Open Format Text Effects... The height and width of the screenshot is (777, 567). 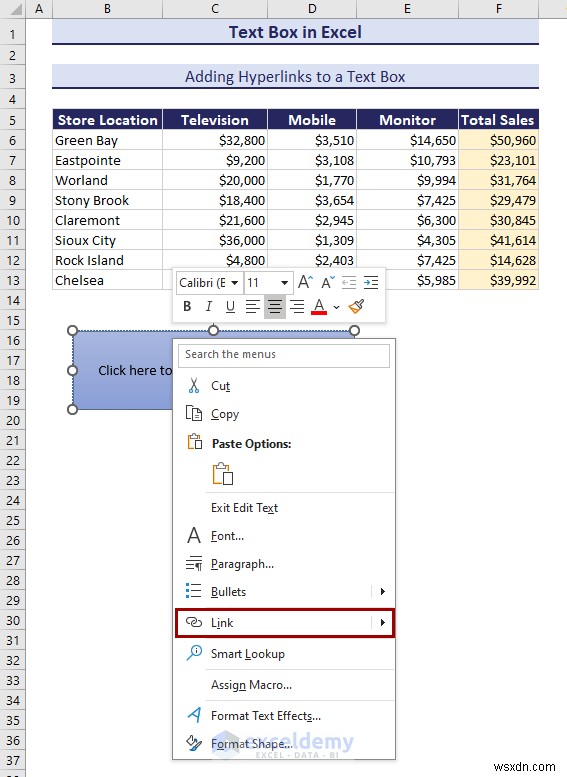click(284, 716)
